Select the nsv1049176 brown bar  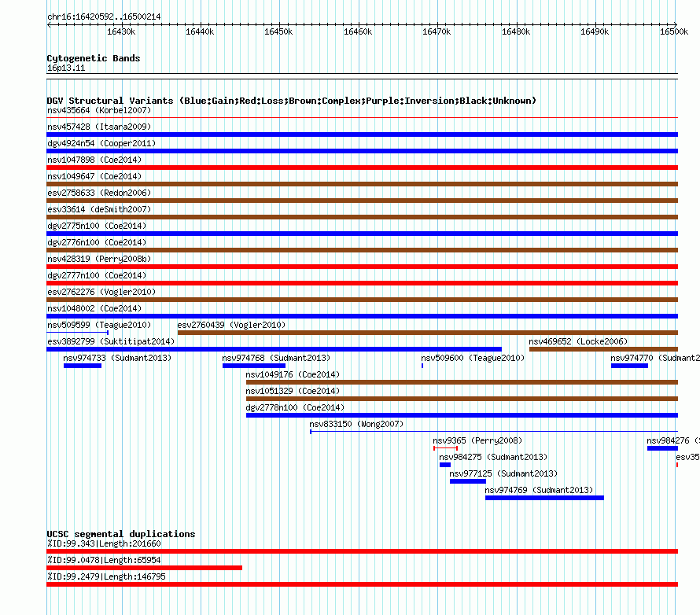click(x=462, y=382)
